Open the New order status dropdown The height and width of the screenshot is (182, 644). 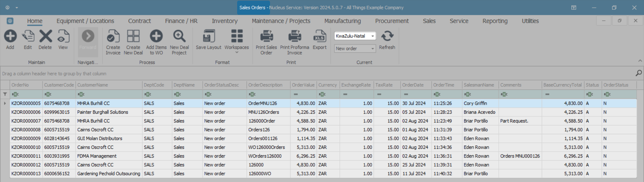(372, 49)
